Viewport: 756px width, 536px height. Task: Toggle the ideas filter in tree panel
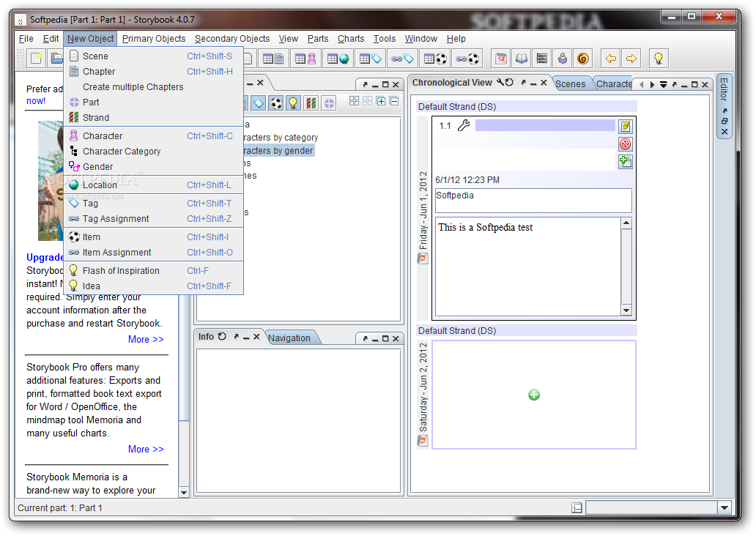(x=293, y=103)
